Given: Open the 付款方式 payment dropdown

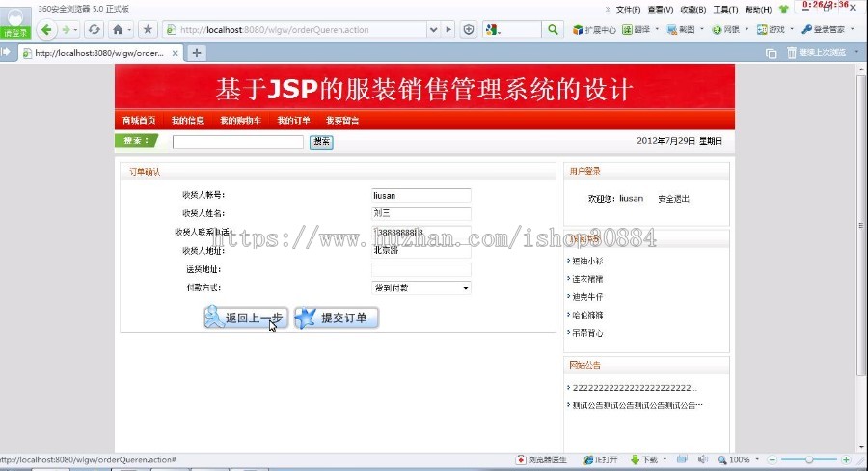Looking at the screenshot, I should pyautogui.click(x=421, y=288).
